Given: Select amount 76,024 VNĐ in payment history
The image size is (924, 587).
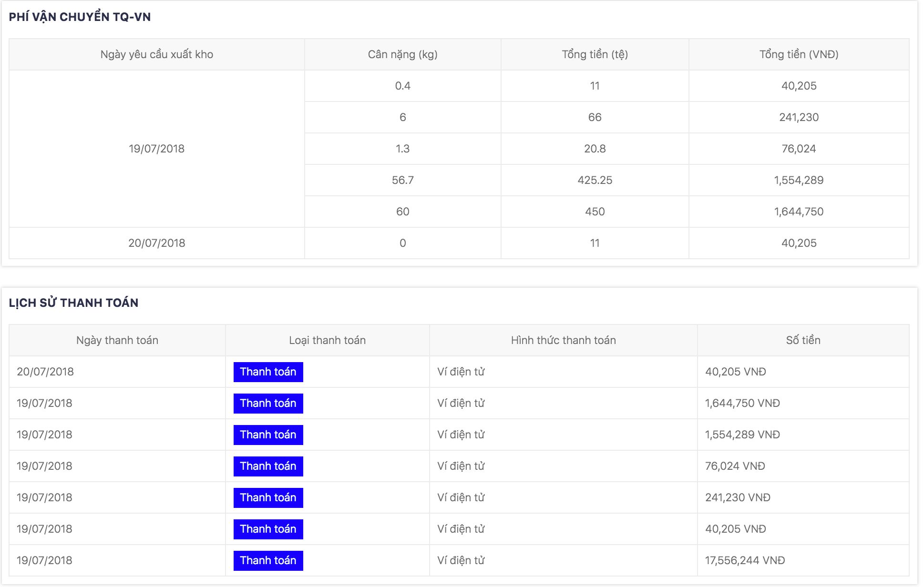Looking at the screenshot, I should pyautogui.click(x=735, y=466).
